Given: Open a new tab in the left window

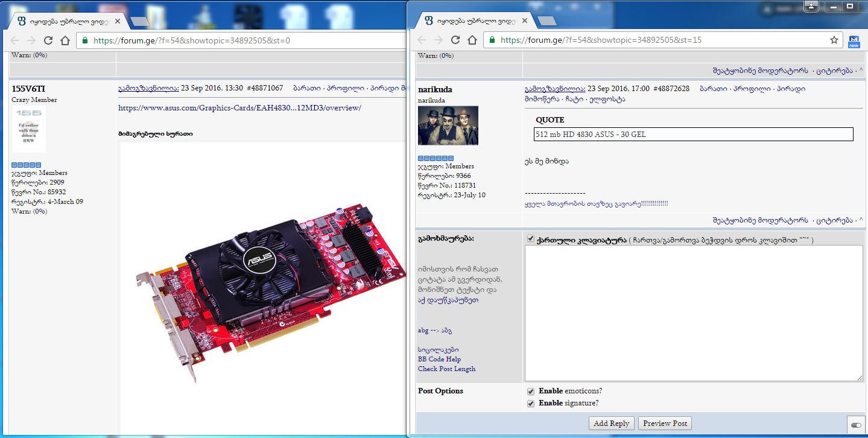Looking at the screenshot, I should [x=139, y=21].
